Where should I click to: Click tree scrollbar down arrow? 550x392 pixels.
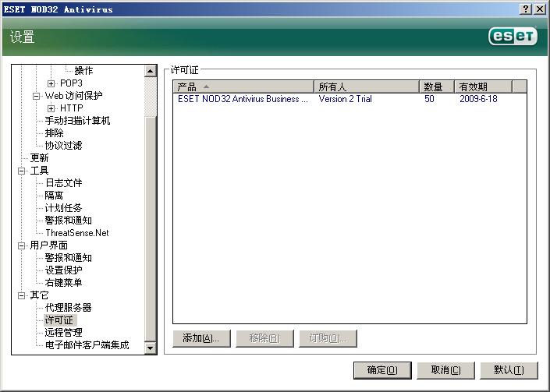(151, 348)
